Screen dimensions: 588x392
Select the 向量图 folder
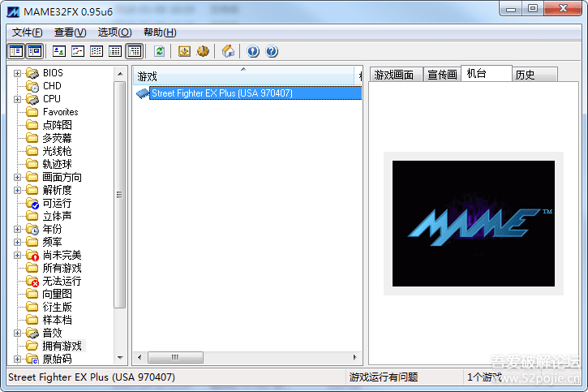pos(57,294)
